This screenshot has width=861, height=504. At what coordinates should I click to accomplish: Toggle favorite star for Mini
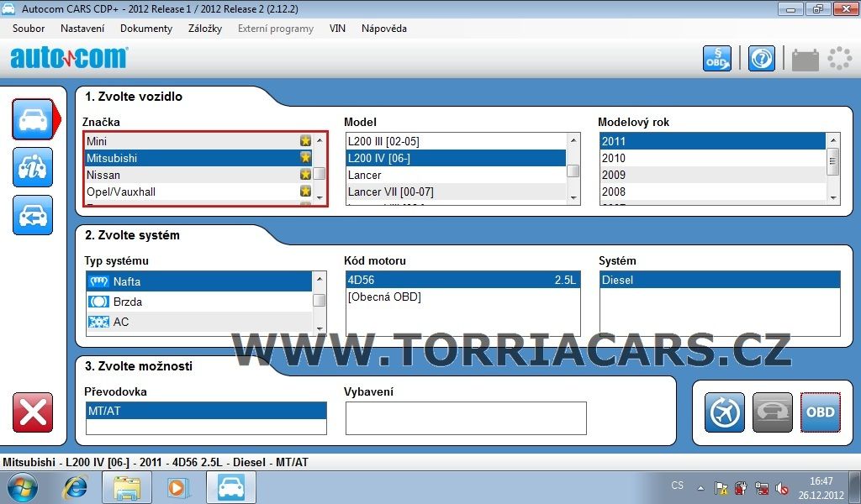tap(305, 141)
